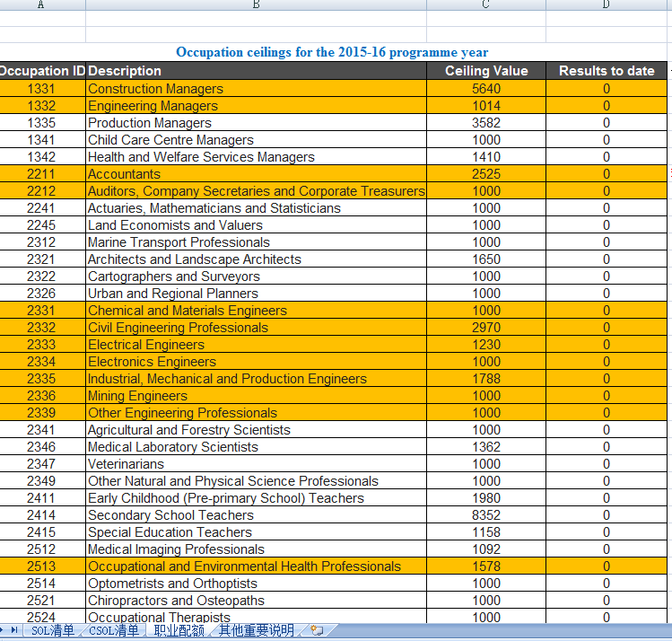Click ceiling value 1578
Viewport: 672px width, 641px height.
tap(486, 566)
